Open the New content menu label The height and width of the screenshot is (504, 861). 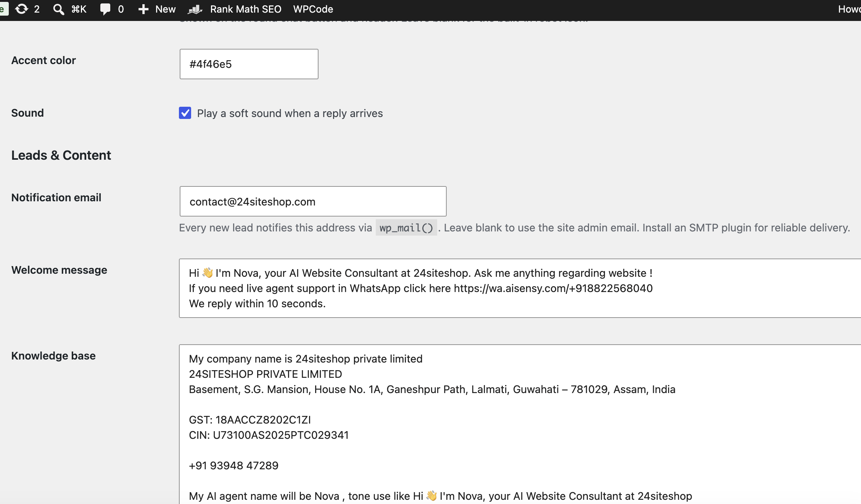(165, 9)
